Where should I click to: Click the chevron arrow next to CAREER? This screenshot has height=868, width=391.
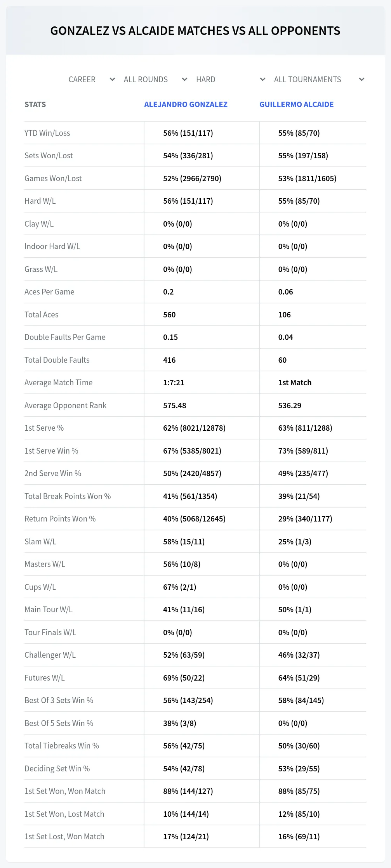(112, 80)
